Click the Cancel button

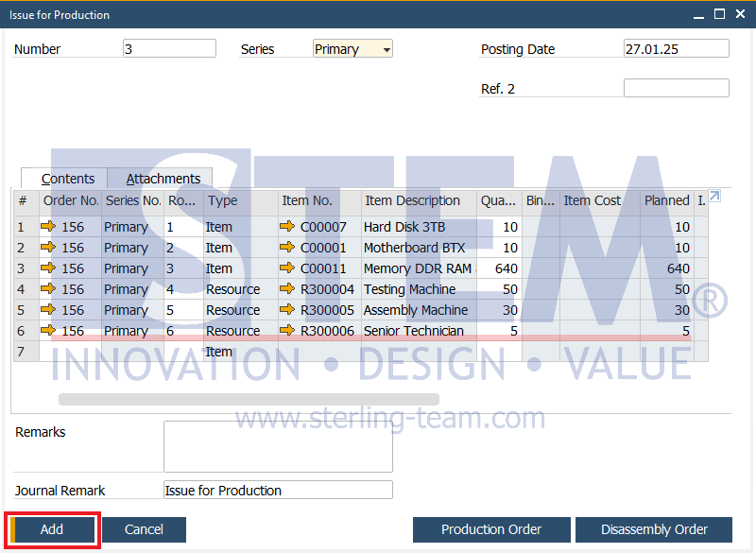pyautogui.click(x=144, y=529)
